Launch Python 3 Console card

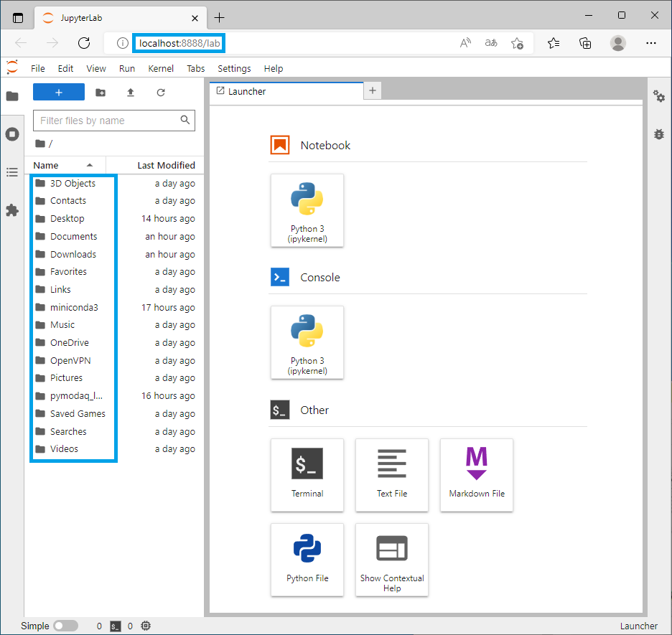pyautogui.click(x=307, y=342)
